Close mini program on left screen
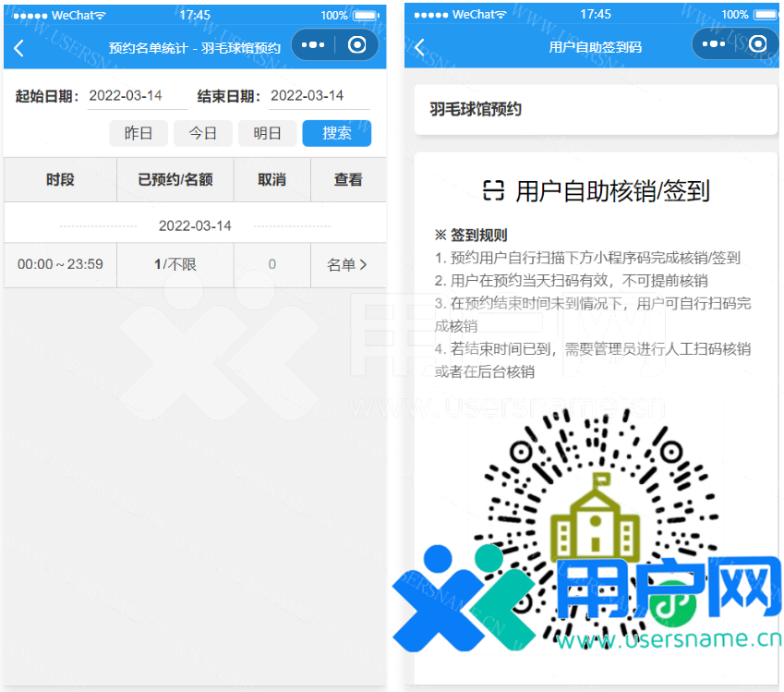The image size is (784, 692). point(357,45)
